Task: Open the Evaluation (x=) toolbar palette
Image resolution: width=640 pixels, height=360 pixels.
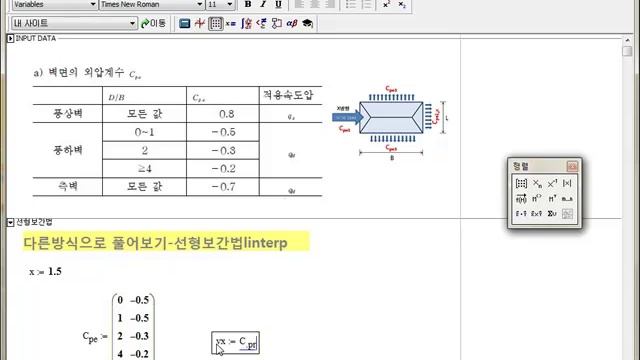Action: (231, 24)
